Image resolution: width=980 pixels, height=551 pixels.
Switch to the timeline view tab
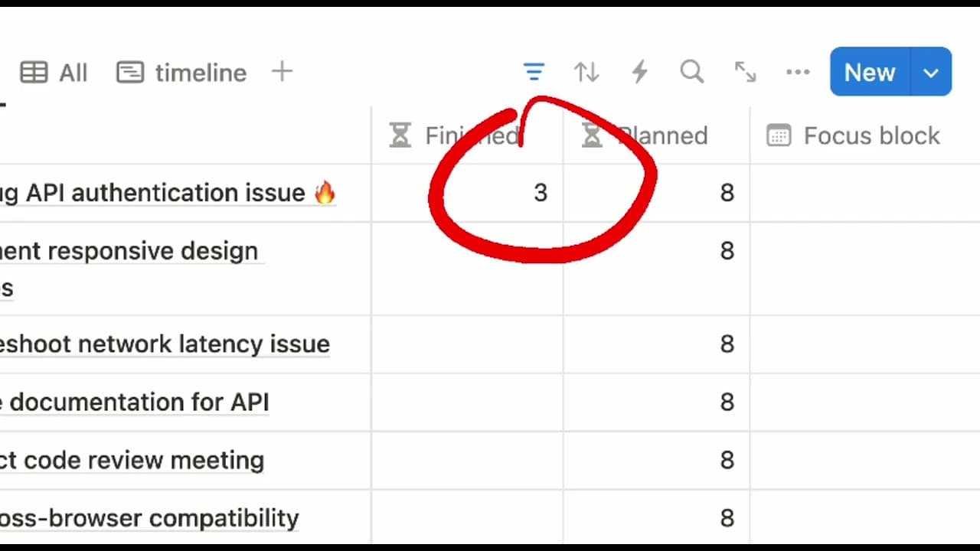(x=182, y=73)
